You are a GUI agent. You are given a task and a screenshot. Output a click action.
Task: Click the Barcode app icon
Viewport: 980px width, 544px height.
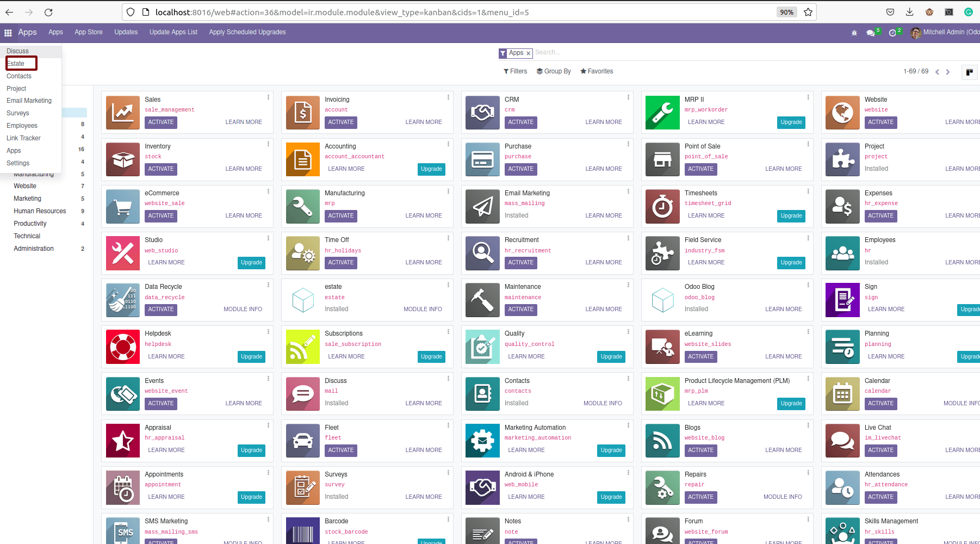tap(302, 530)
